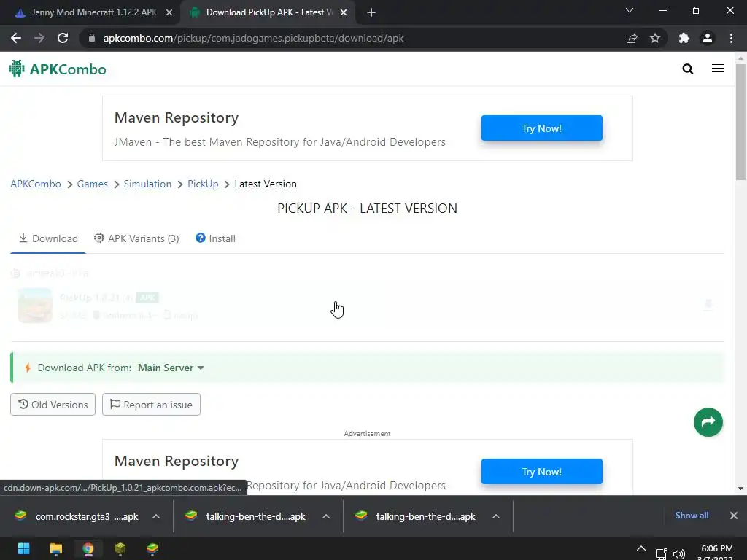This screenshot has height=560, width=747.
Task: Click the download icon on PickUp row
Action: pos(708,305)
